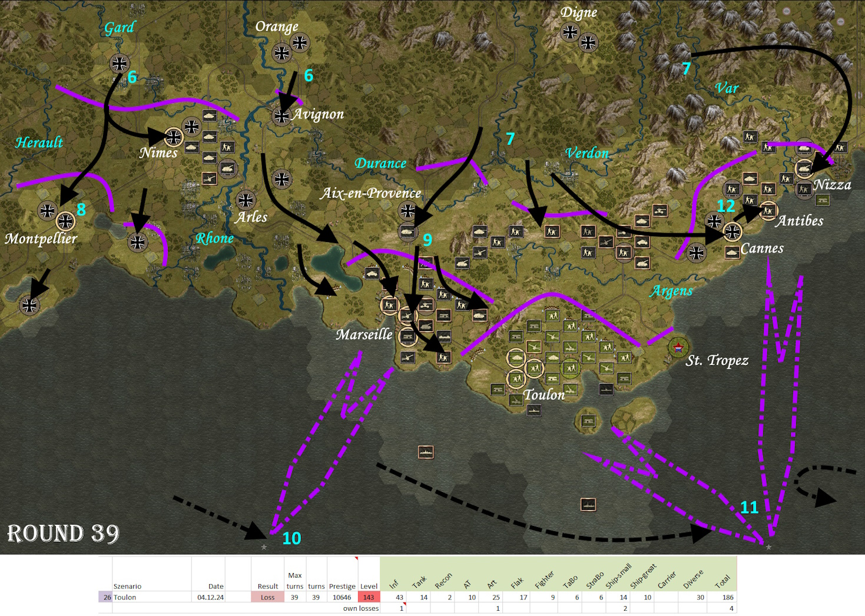This screenshot has width=865, height=616.
Task: Select the German cross marker below Gard
Action: click(120, 63)
